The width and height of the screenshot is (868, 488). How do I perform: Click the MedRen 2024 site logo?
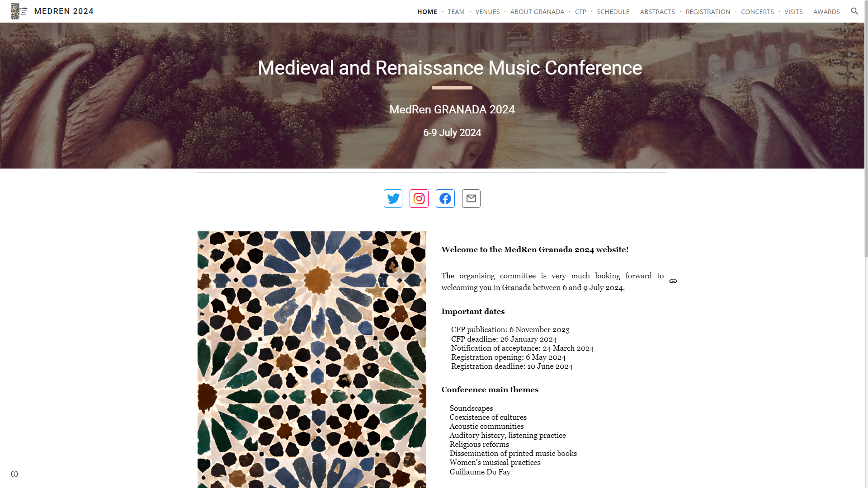19,11
